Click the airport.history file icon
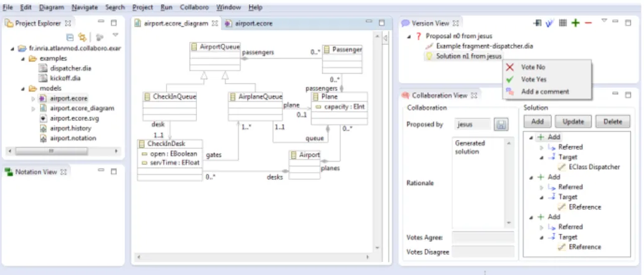 point(42,128)
